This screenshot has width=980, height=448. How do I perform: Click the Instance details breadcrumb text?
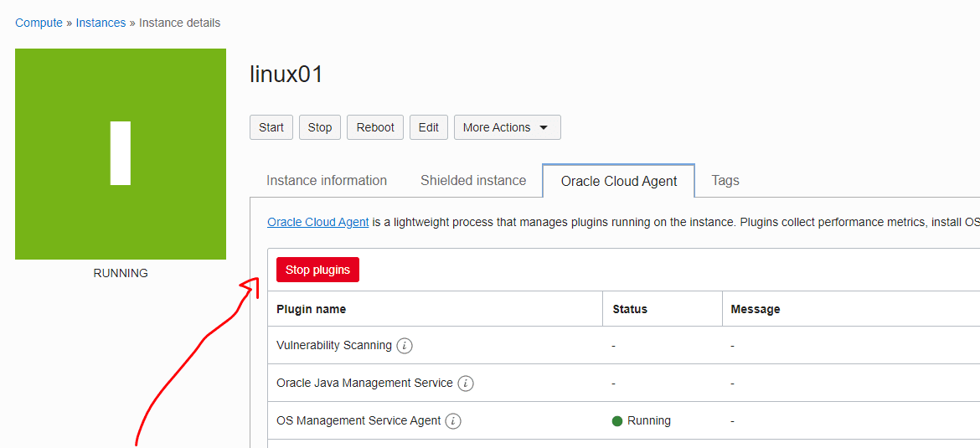click(179, 23)
